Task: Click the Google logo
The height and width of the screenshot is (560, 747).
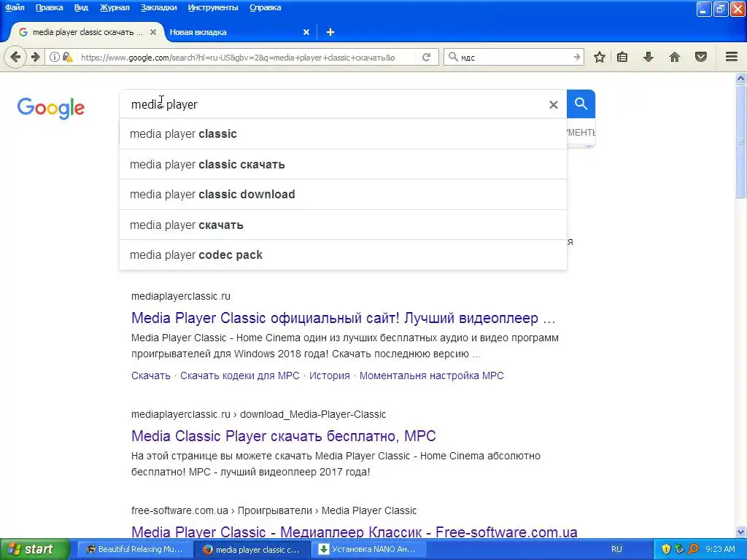Action: [51, 109]
